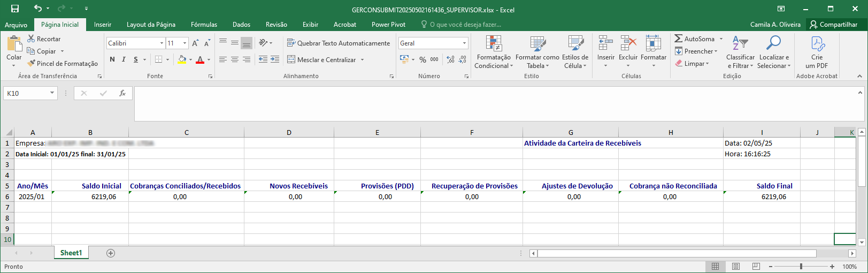The width and height of the screenshot is (868, 273).
Task: Open font name Calibri dropdown
Action: pyautogui.click(x=162, y=43)
